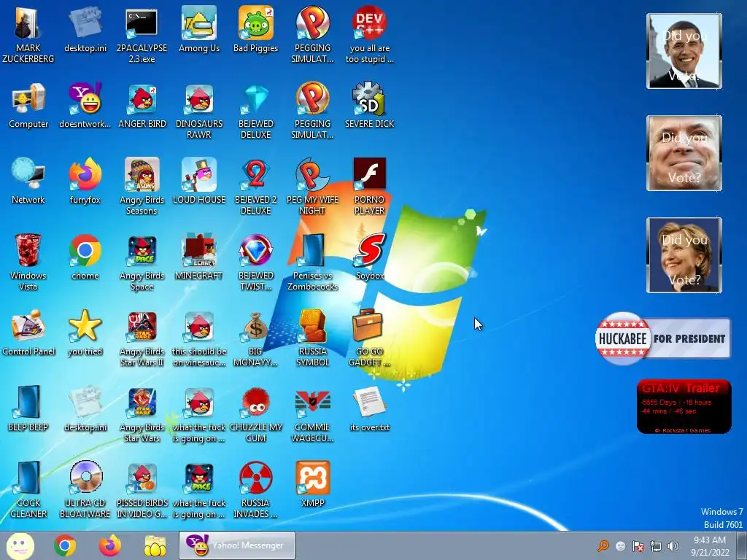This screenshot has width=747, height=560.
Task: Open the orange magnifier tray icon
Action: click(x=603, y=546)
